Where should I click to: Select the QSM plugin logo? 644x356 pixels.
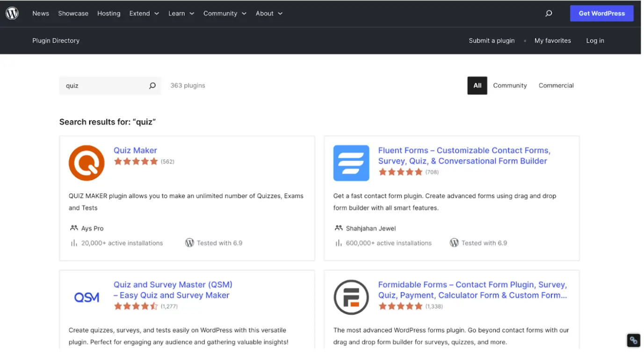[x=86, y=297]
